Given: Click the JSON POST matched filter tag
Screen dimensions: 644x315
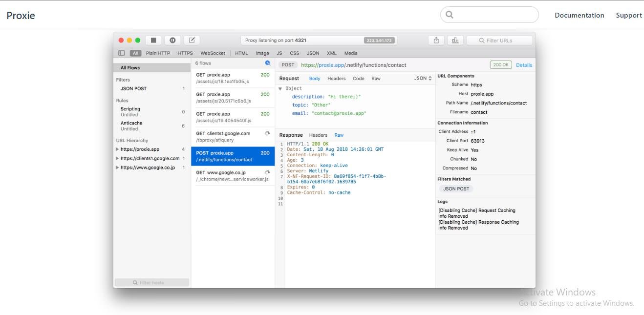Looking at the screenshot, I should (x=456, y=189).
